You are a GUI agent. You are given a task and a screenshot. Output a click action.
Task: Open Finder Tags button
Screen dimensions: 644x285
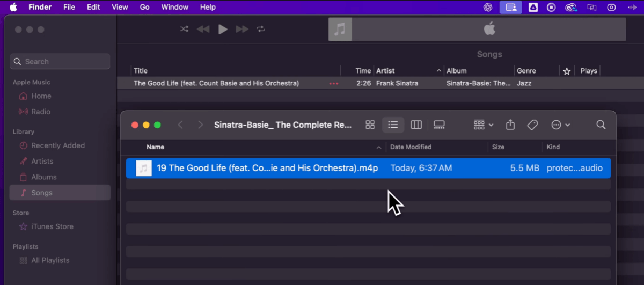point(532,125)
